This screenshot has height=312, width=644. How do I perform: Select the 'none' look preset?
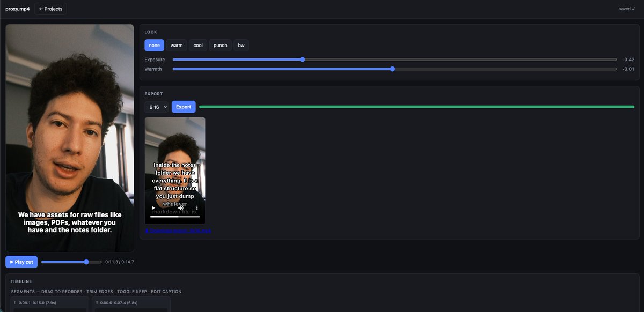point(154,46)
